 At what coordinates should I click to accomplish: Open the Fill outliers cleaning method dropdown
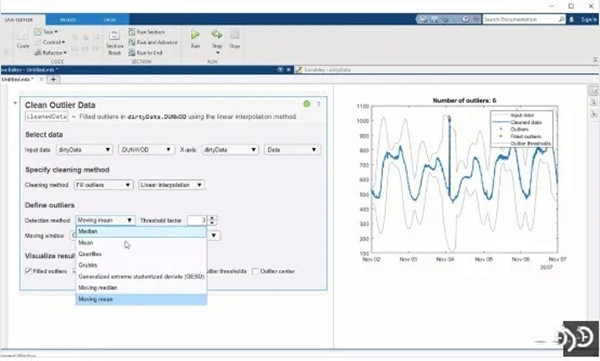click(x=104, y=185)
